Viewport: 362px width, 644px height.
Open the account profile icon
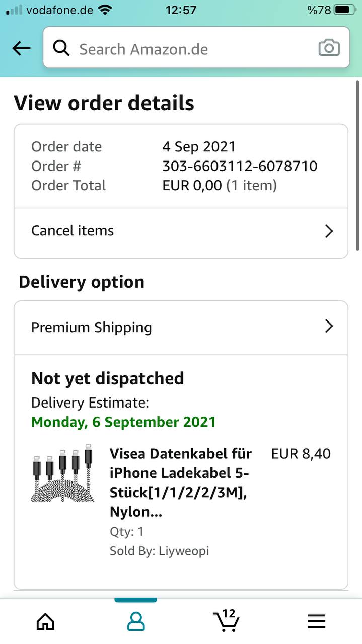coord(136,622)
